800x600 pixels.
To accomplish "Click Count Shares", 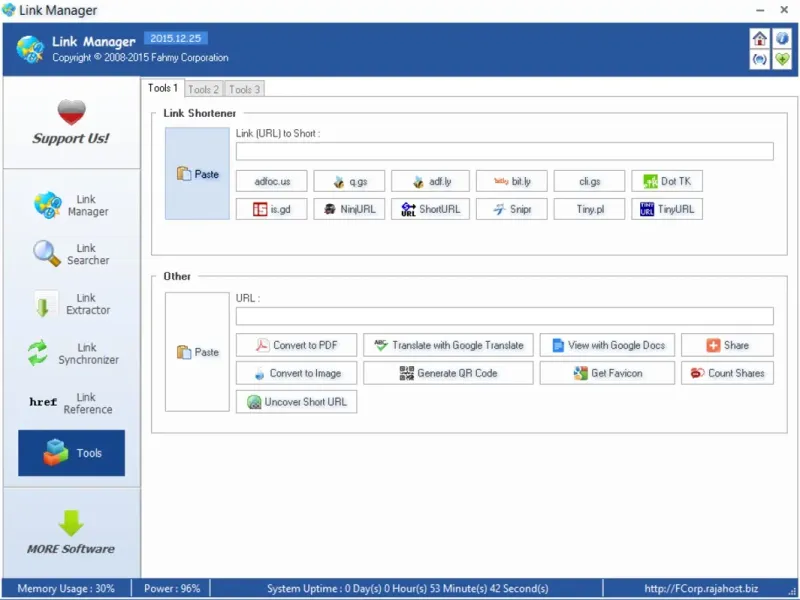I will [x=727, y=373].
